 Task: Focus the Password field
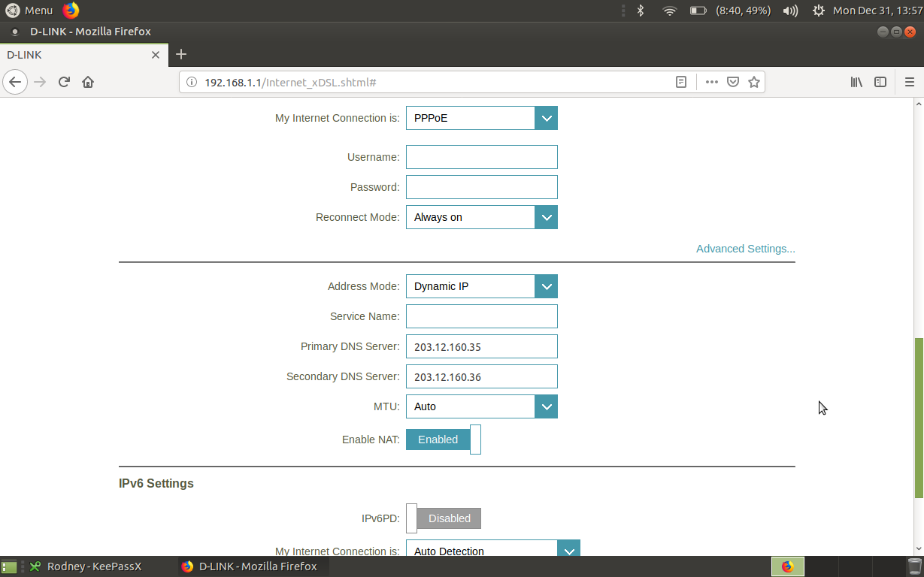pos(482,187)
